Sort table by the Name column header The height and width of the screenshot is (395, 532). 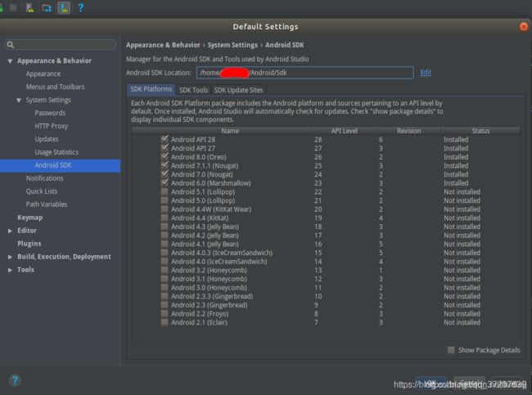(x=230, y=131)
